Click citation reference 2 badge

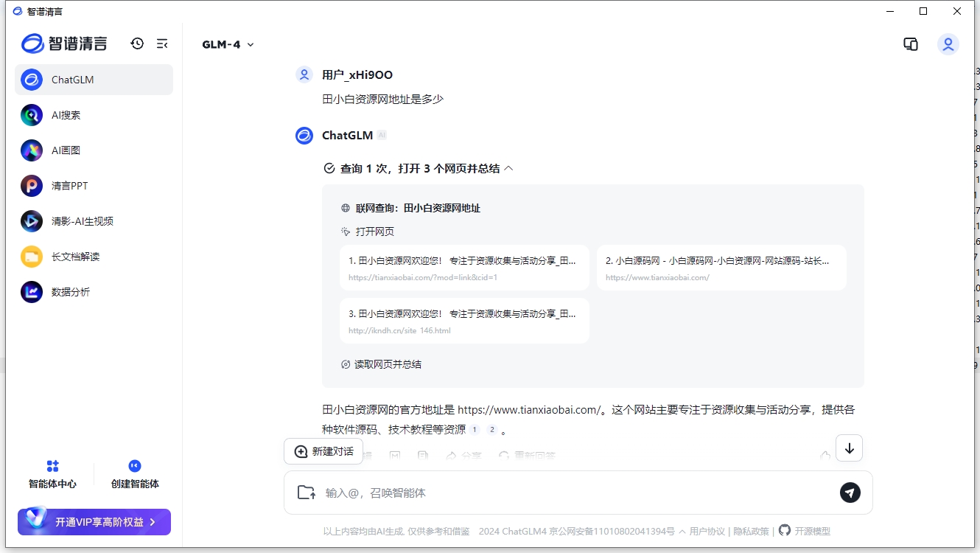click(492, 430)
